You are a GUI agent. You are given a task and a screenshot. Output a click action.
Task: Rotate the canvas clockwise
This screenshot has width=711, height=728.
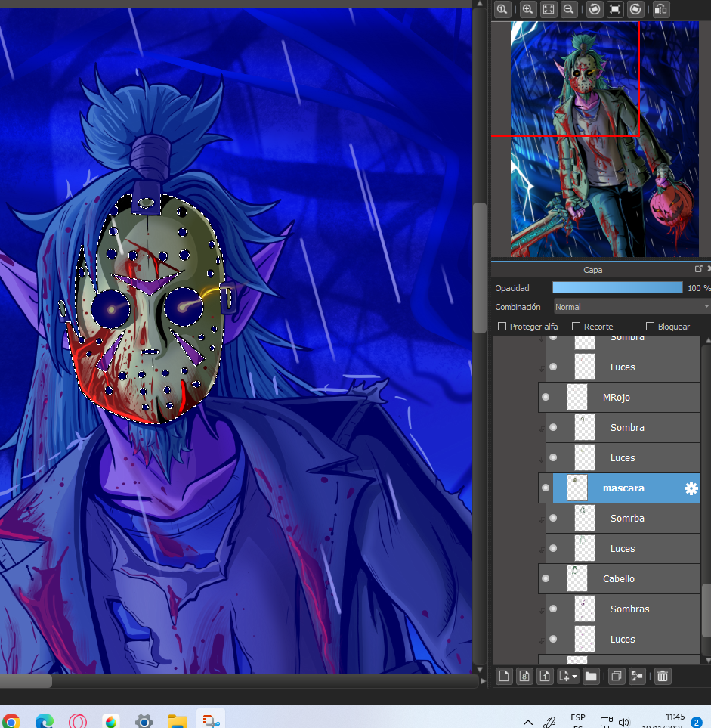(635, 9)
